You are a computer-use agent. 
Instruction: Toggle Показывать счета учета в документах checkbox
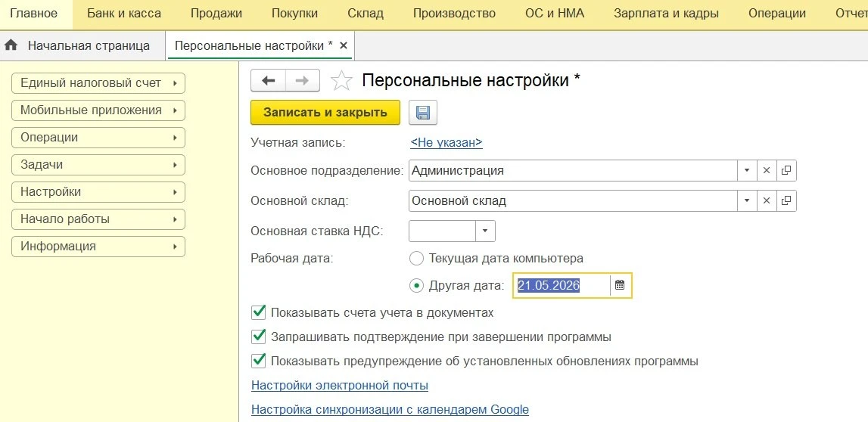[x=259, y=312]
